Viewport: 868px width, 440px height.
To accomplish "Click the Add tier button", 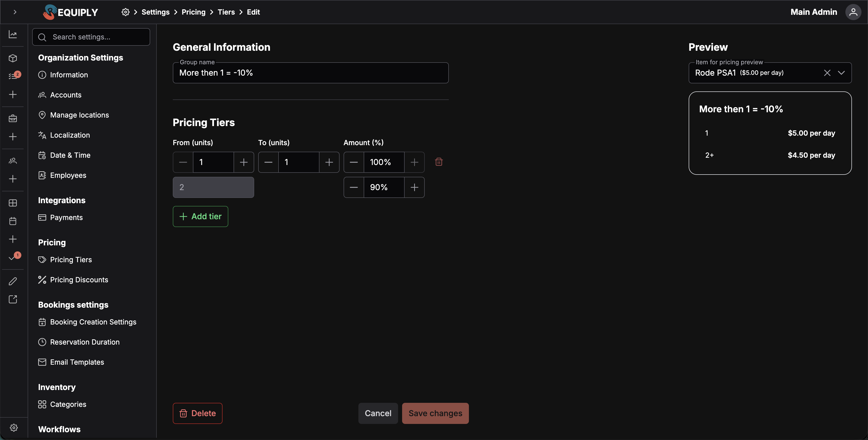I will [200, 216].
